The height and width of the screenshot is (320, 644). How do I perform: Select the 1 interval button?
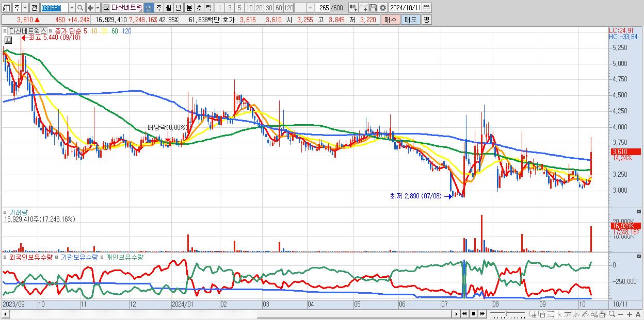pyautogui.click(x=220, y=8)
